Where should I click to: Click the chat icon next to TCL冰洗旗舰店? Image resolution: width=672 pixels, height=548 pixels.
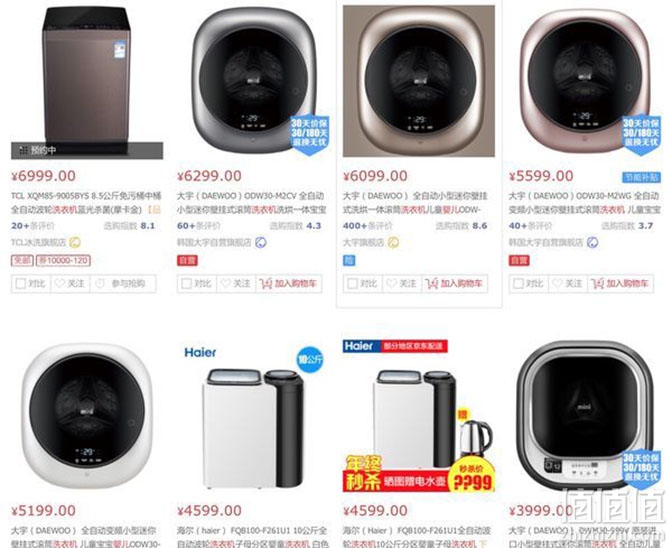(75, 243)
